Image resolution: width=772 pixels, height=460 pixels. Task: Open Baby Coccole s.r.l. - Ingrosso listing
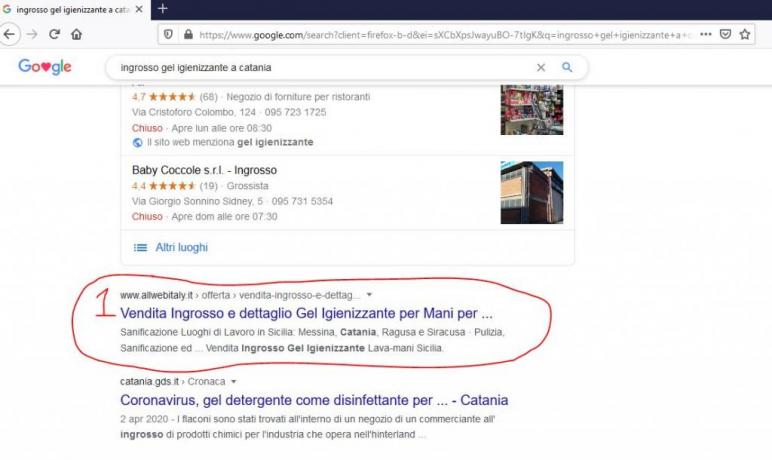204,170
